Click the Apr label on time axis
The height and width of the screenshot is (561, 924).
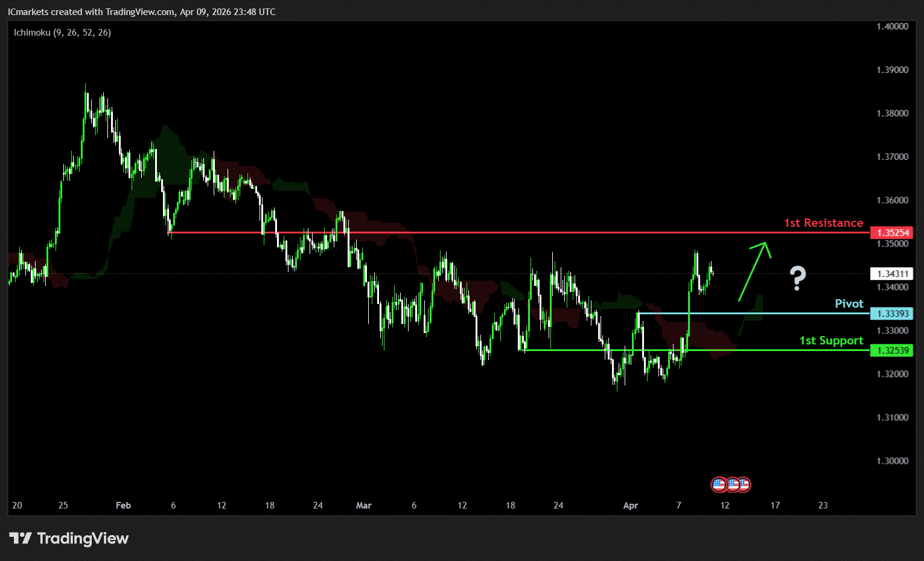pyautogui.click(x=630, y=506)
